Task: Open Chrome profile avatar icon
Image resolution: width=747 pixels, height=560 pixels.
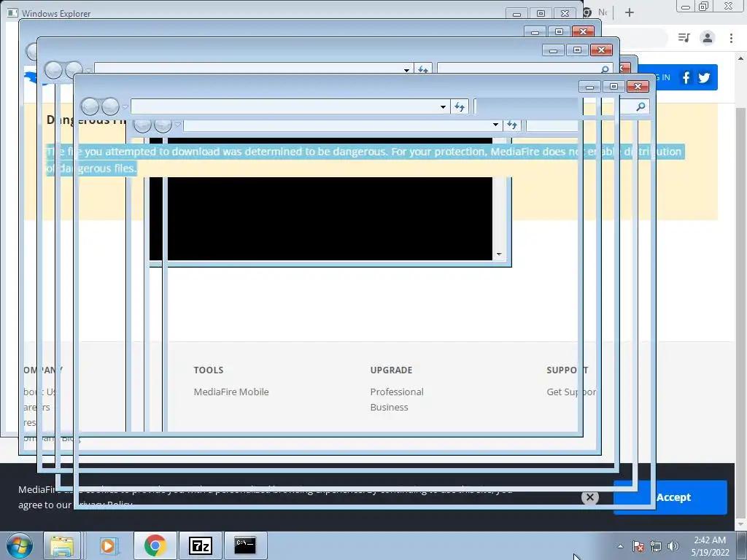Action: pyautogui.click(x=708, y=38)
